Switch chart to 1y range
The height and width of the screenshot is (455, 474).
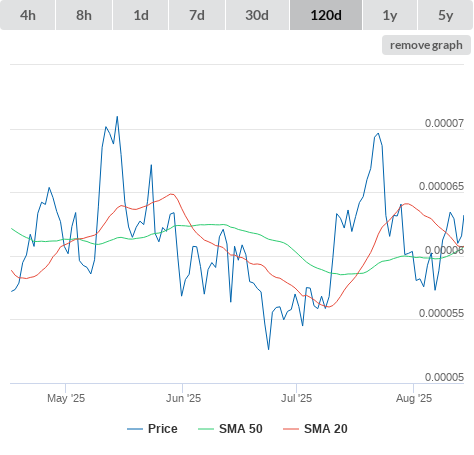[390, 15]
